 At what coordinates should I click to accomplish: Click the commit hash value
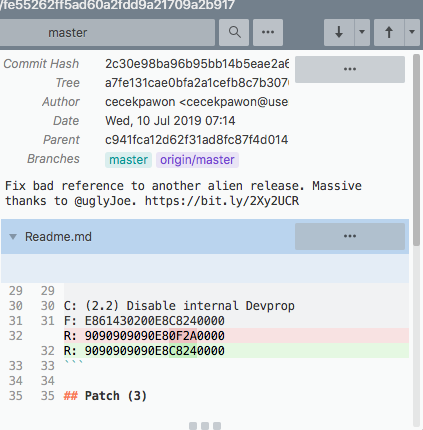197,64
